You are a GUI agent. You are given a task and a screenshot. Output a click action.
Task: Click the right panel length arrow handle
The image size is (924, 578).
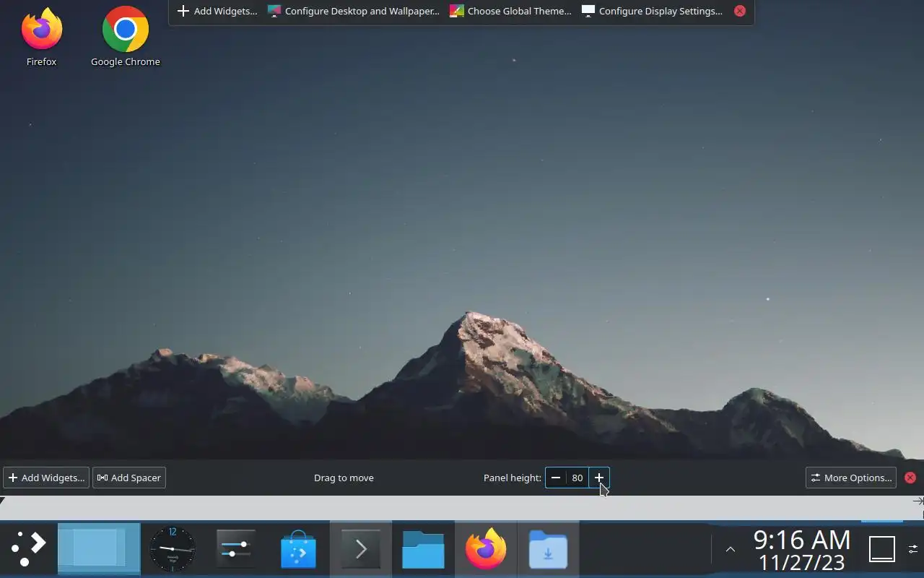[x=918, y=501]
